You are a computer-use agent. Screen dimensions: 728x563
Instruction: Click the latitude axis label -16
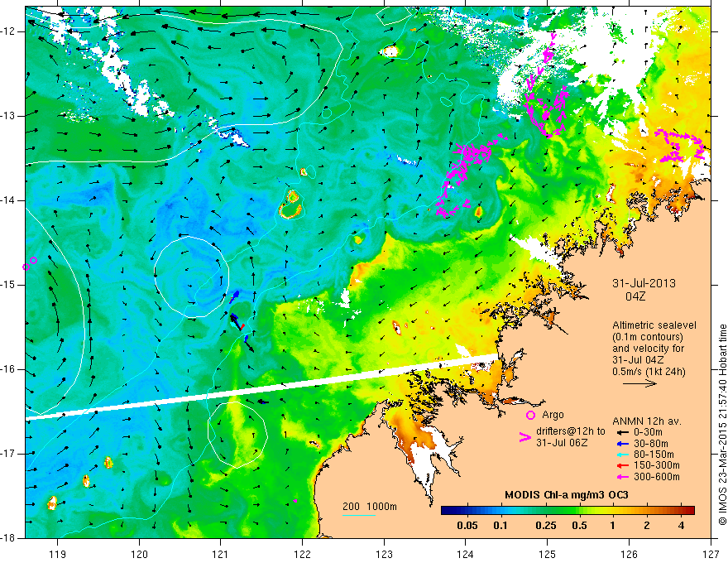(x=8, y=369)
